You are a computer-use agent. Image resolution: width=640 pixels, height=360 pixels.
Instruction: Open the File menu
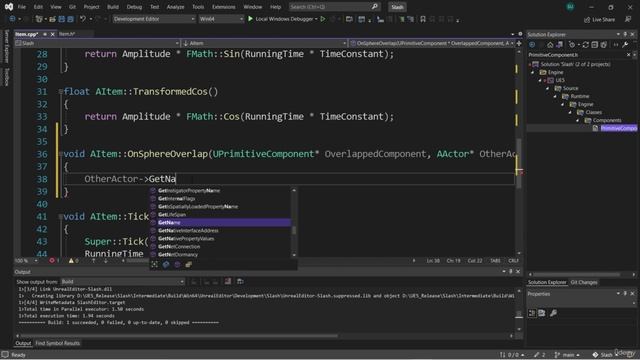click(x=22, y=7)
